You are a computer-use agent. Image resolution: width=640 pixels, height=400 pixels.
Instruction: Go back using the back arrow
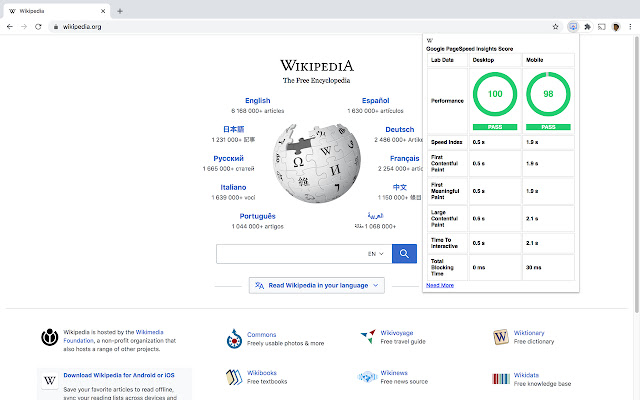(9, 27)
